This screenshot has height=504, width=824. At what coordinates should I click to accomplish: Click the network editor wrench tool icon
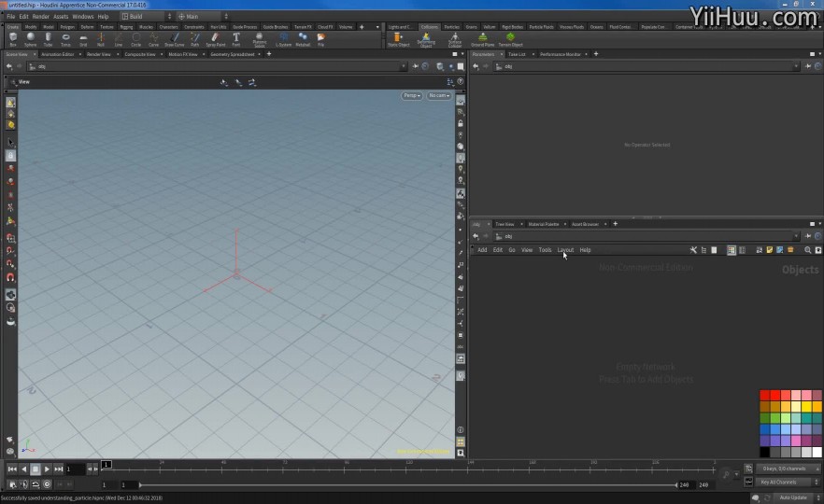[693, 250]
